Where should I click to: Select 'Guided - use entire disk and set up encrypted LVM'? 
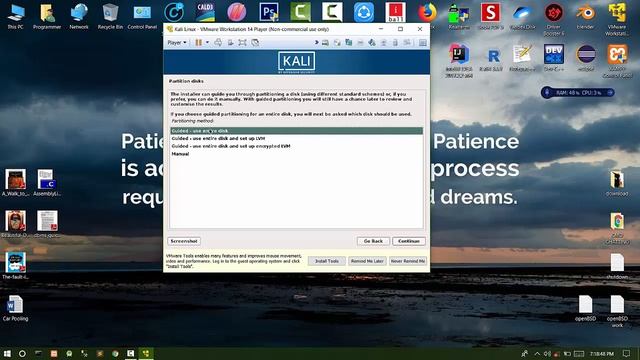pyautogui.click(x=296, y=146)
